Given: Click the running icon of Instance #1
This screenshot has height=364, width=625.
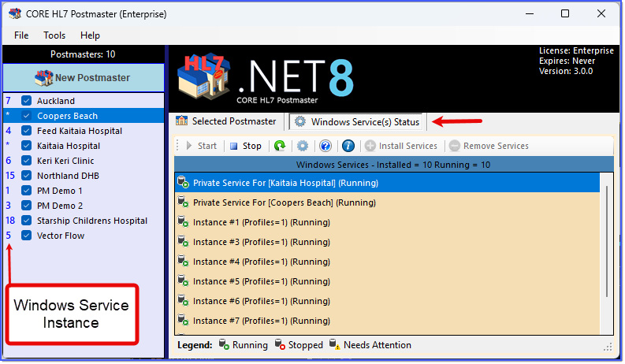Looking at the screenshot, I should click(183, 221).
